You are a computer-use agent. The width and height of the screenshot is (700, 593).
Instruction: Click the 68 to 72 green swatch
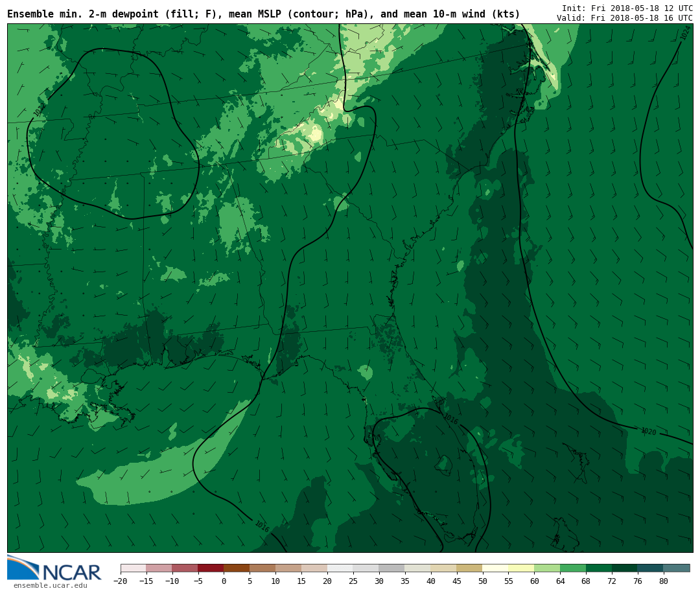click(x=599, y=568)
